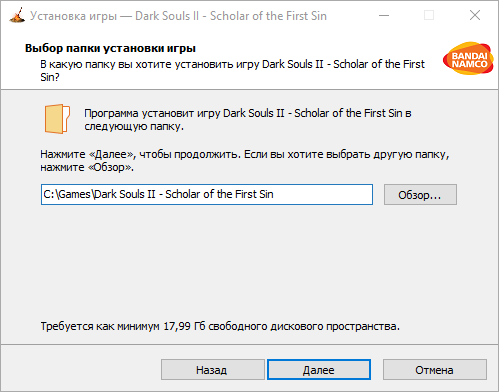Open folder browser with Обзор… button
499x392 pixels.
tap(420, 195)
